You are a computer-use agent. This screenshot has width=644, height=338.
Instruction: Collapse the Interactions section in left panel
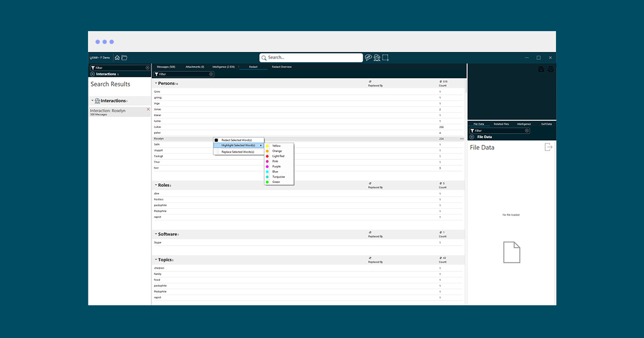(92, 100)
